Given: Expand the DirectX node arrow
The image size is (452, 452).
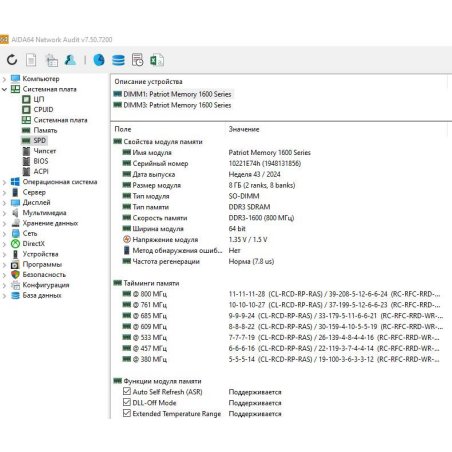Looking at the screenshot, I should [4, 244].
